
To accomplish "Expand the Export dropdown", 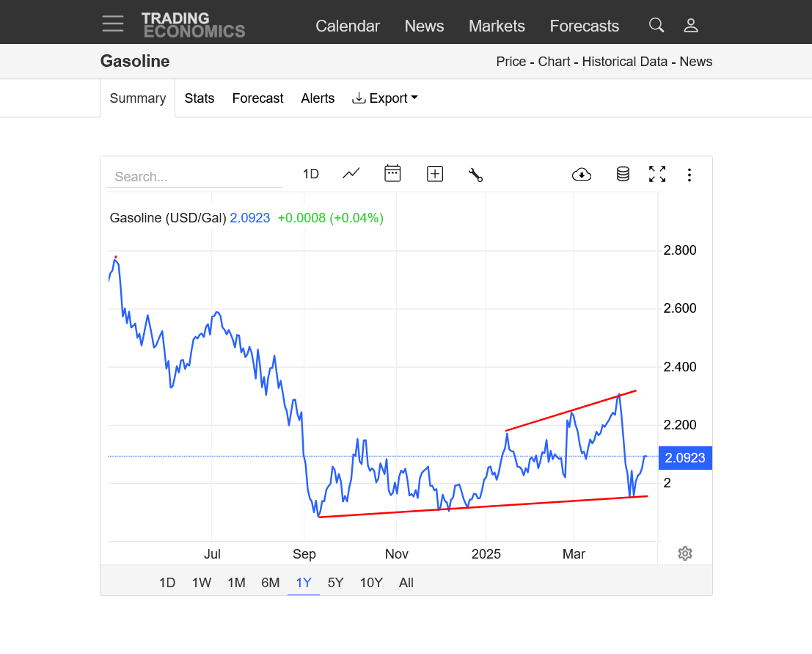I will coord(385,98).
